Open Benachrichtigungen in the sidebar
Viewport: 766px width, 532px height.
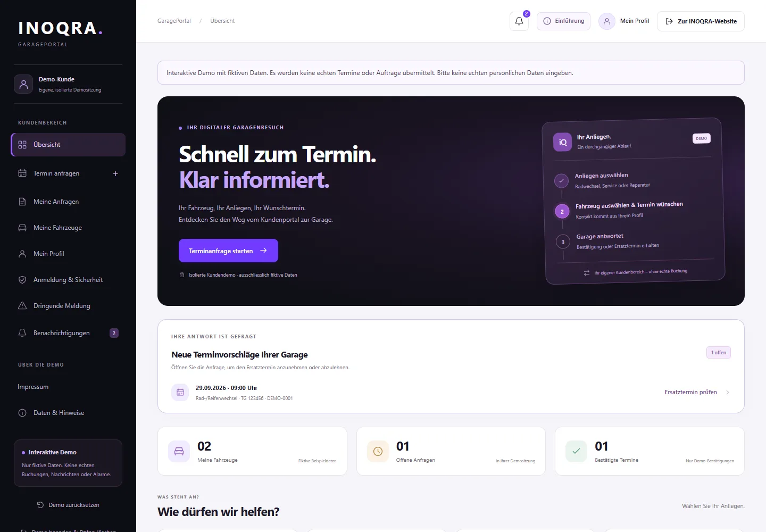point(68,333)
